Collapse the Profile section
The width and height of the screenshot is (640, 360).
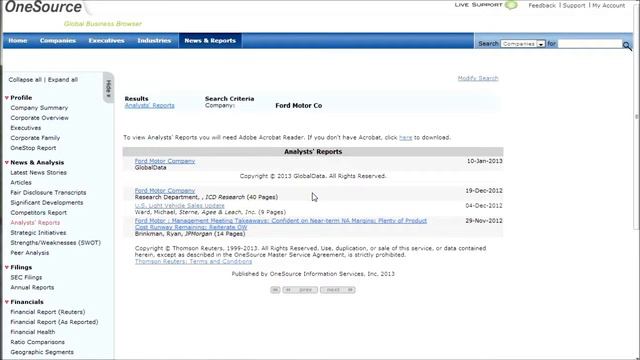click(7, 98)
